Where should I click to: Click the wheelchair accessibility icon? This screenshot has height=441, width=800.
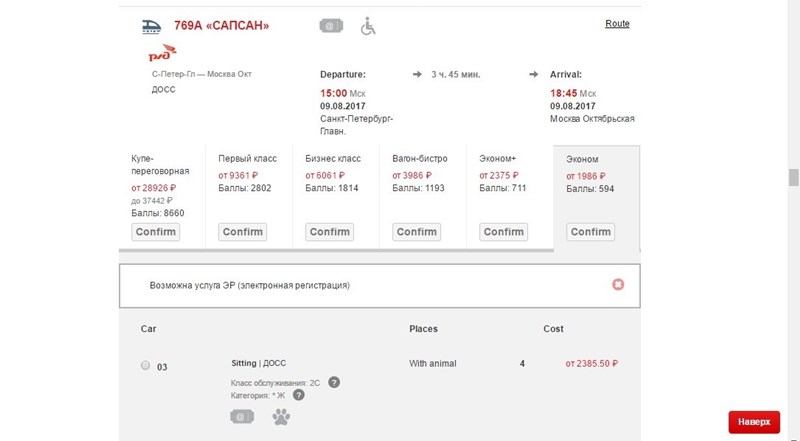[x=368, y=25]
